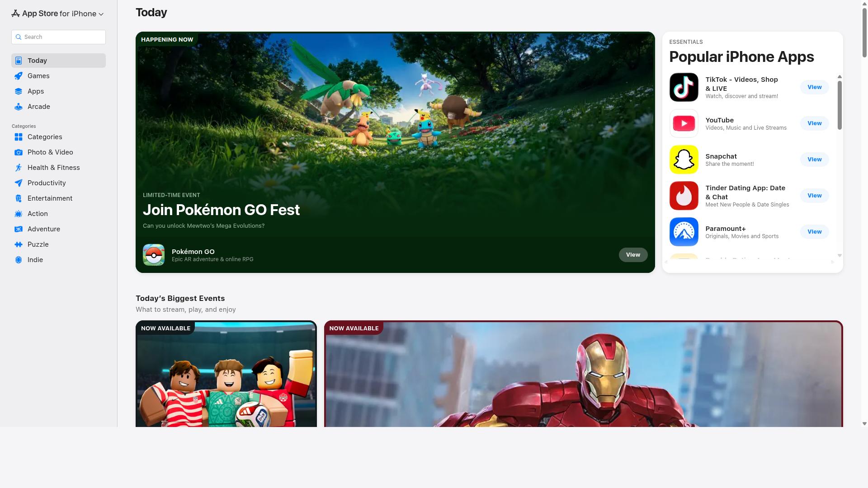
Task: Go to the Today section
Action: pos(58,61)
